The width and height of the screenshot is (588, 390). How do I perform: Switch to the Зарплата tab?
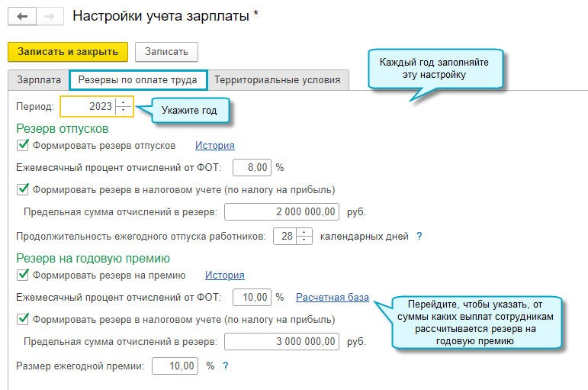tap(39, 79)
